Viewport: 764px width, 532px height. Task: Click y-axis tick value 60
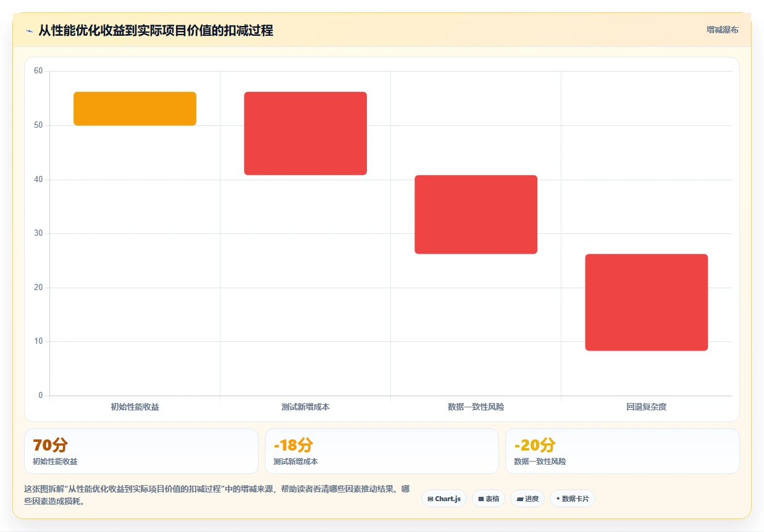38,71
